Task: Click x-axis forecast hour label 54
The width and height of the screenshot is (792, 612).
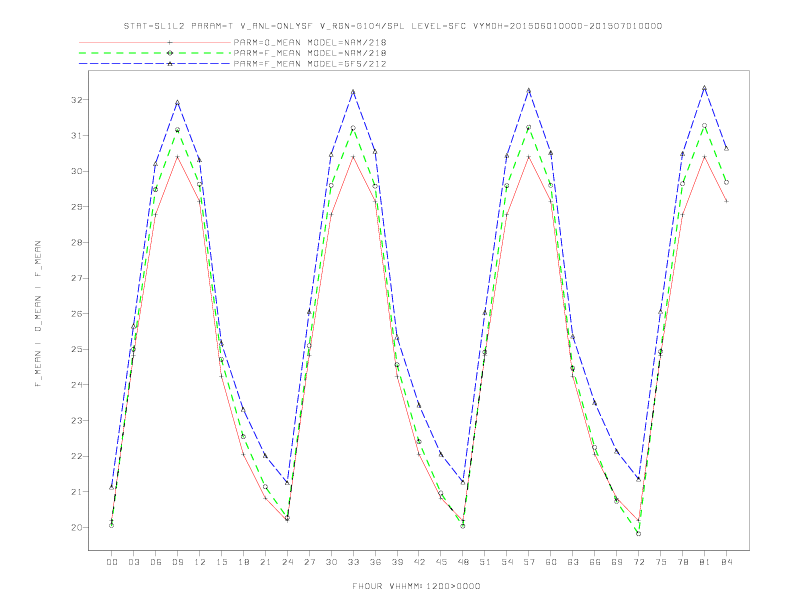Action: pos(507,562)
